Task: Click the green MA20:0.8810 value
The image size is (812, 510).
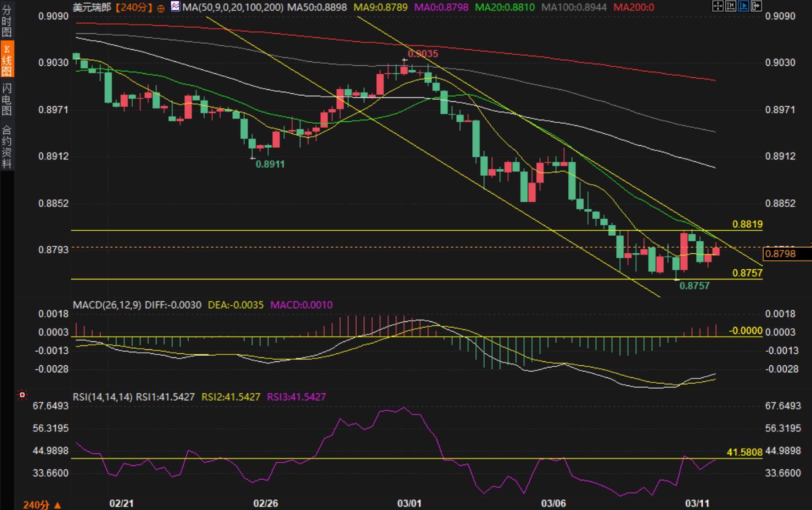Action: coord(505,7)
